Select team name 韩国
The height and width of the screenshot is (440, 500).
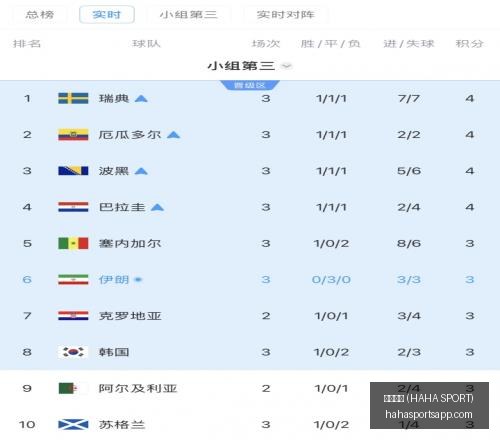[x=114, y=352]
